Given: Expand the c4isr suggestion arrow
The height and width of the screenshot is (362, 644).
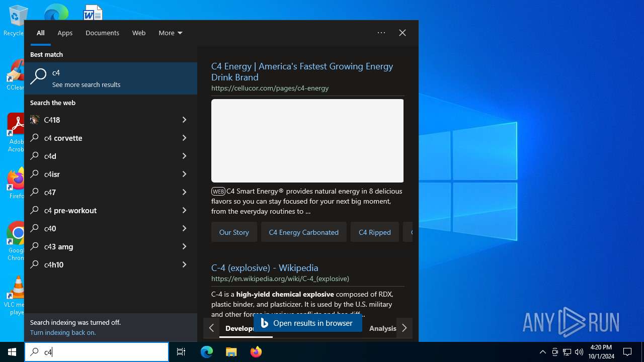Looking at the screenshot, I should [184, 174].
